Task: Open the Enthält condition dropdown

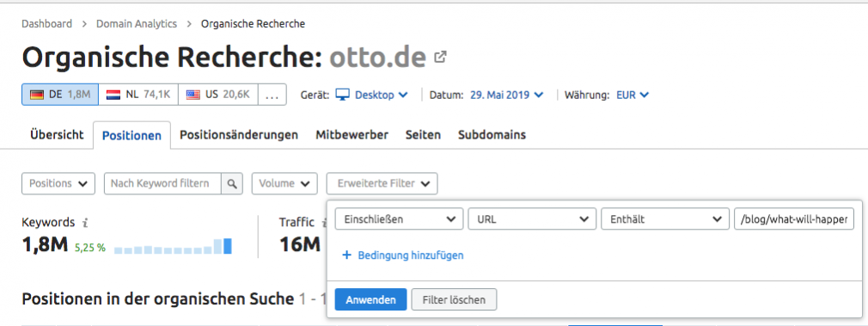Action: pos(665,219)
